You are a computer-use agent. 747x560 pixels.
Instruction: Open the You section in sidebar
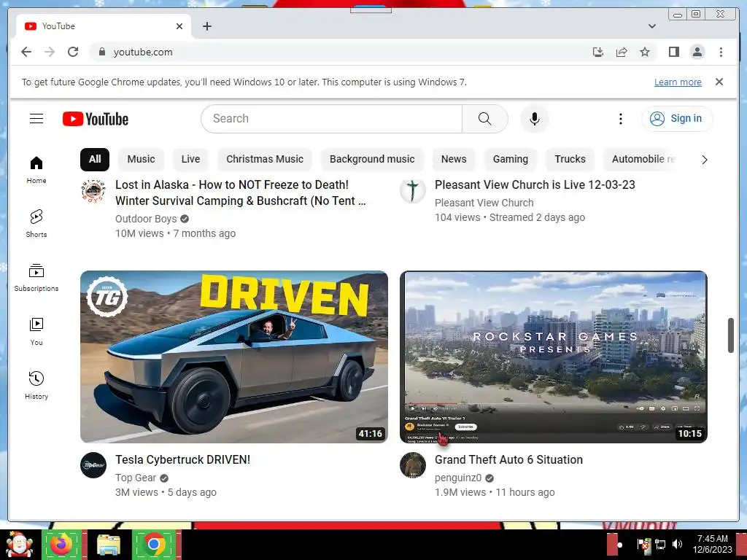(36, 332)
